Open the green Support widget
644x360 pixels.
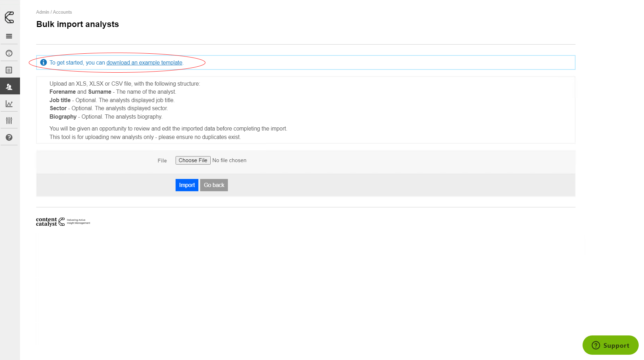click(x=610, y=345)
